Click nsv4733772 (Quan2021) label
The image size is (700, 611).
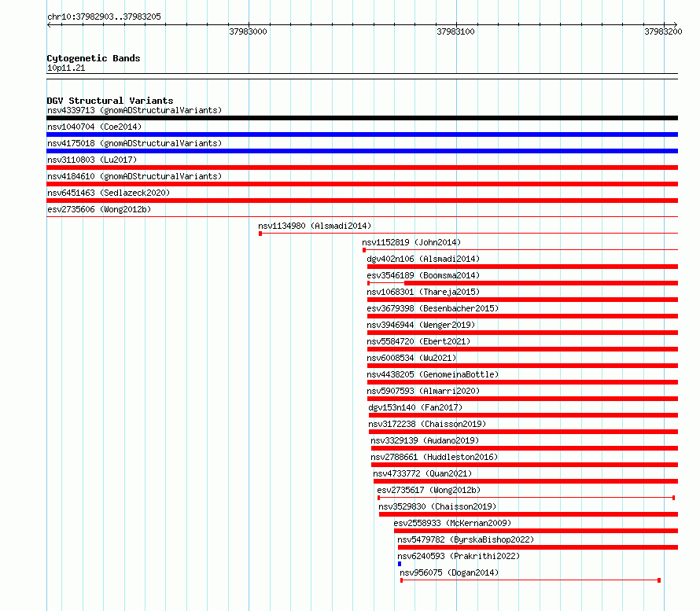pyautogui.click(x=422, y=473)
